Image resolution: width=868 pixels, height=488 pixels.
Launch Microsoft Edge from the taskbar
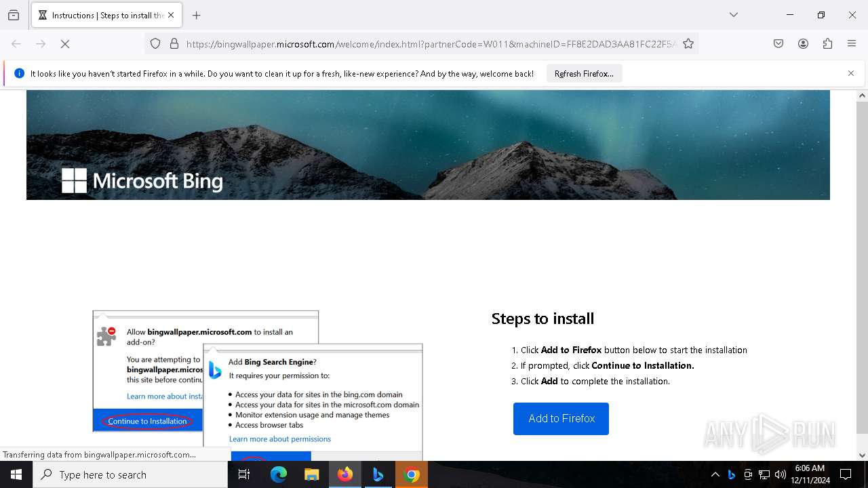pyautogui.click(x=279, y=474)
